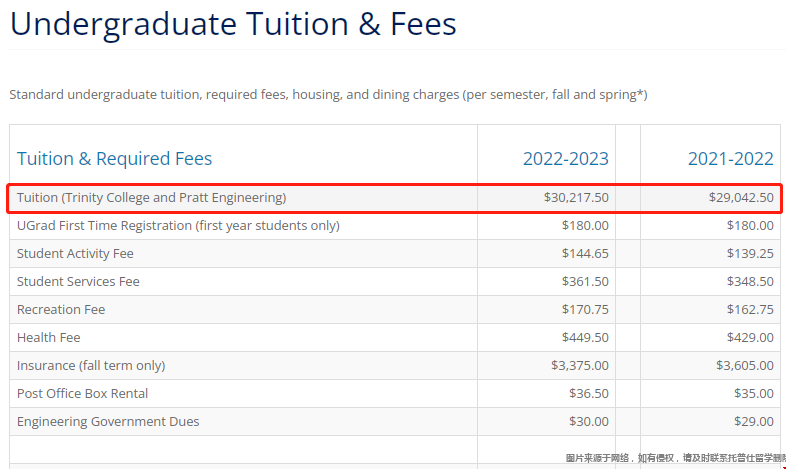Select the Tuition (Trinity College and Pratt Engineering) row
Viewport: 786px width, 469px height.
click(151, 197)
